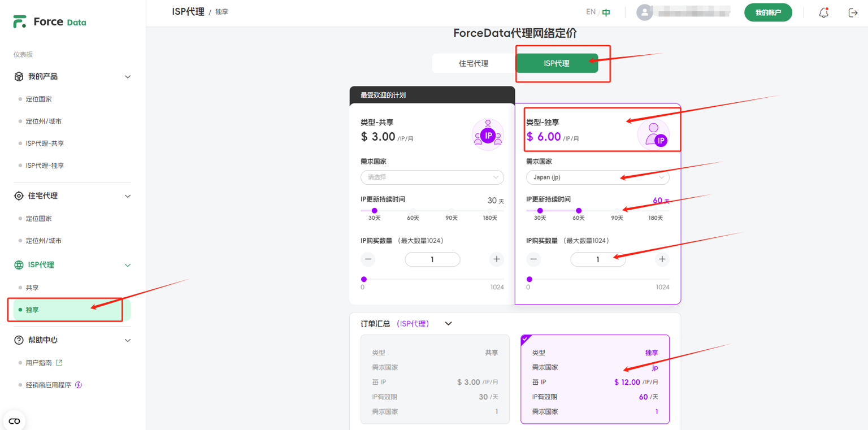Click the shared IP quantity input field

click(x=432, y=259)
